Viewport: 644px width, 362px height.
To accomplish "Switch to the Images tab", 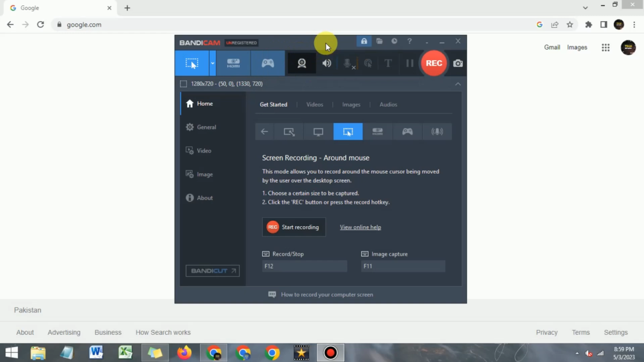I will coord(351,104).
